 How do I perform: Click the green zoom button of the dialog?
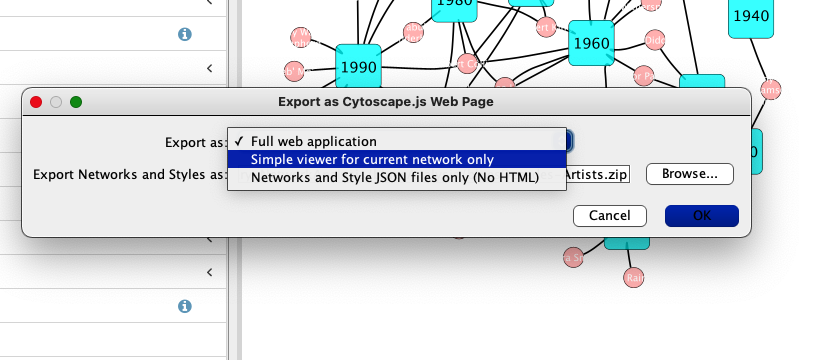pos(76,102)
